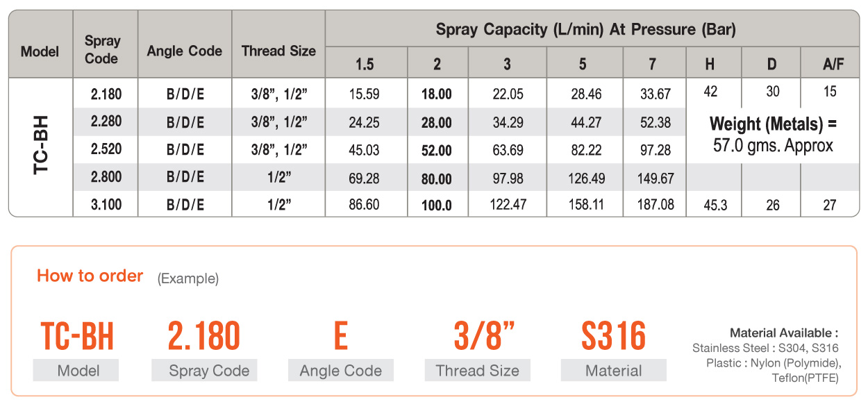
Task: Select the Spray Code column header
Action: click(102, 50)
